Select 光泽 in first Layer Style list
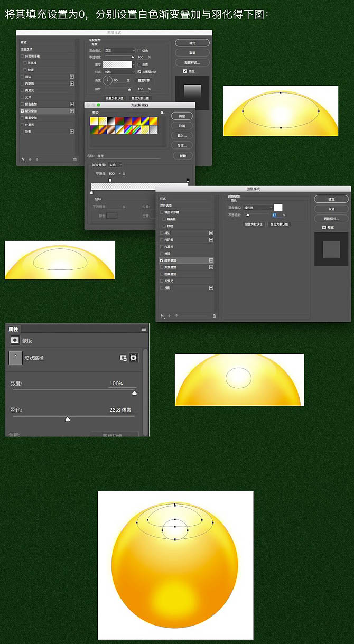 tap(27, 97)
